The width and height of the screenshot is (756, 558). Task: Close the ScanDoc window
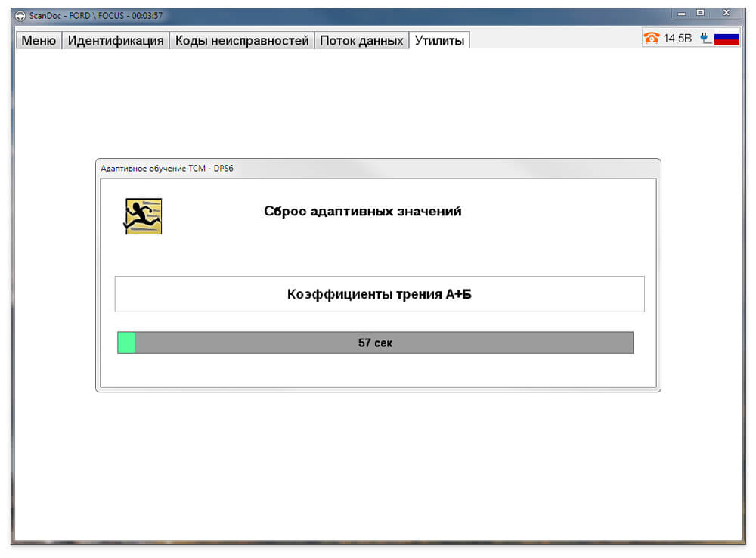(726, 13)
